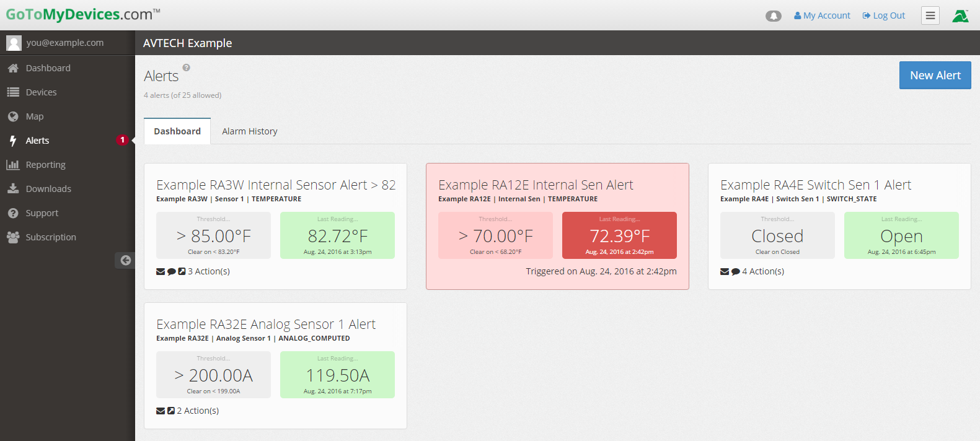This screenshot has height=441, width=980.
Task: Click the notification bell icon in header
Action: 773,16
